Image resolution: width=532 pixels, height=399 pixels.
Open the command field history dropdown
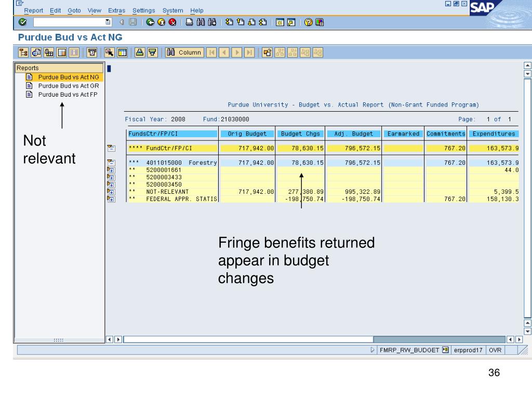coord(108,22)
